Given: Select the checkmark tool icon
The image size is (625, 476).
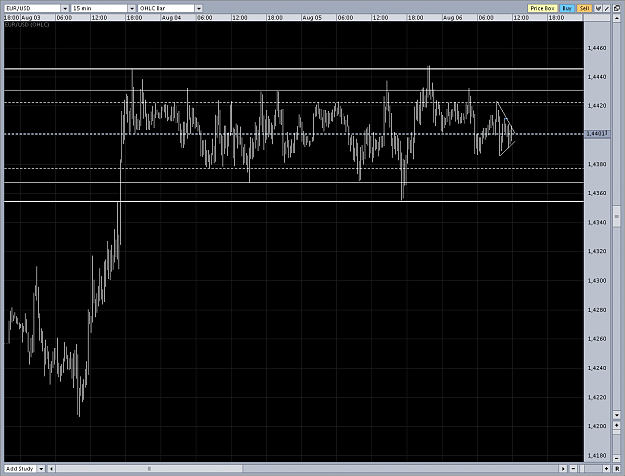Looking at the screenshot, I should pyautogui.click(x=598, y=8).
